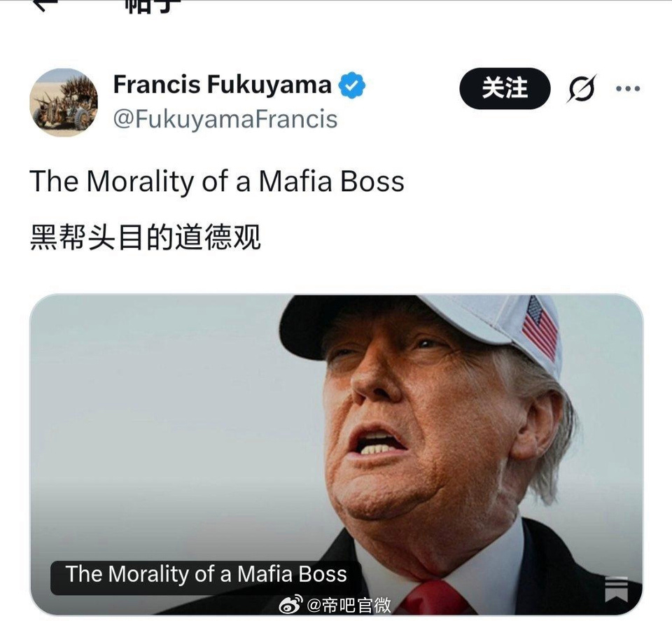Open the Grok slashed-circle icon
This screenshot has height=621, width=672.
click(582, 89)
